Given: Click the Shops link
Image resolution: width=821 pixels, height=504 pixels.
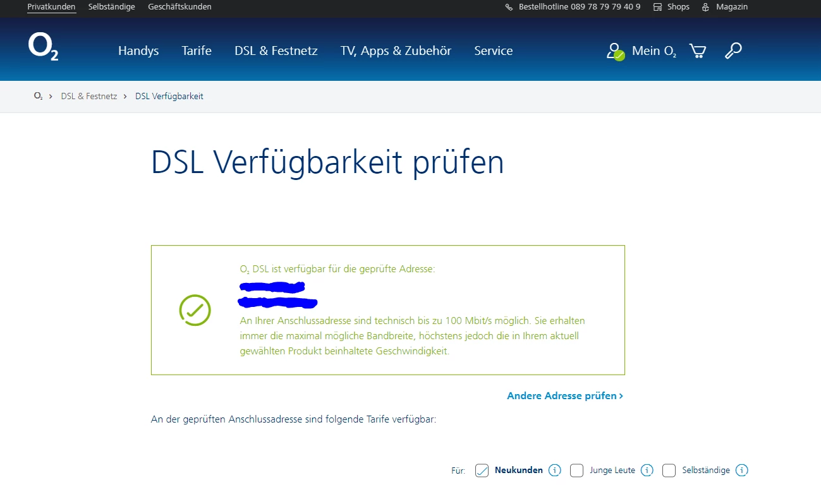Looking at the screenshot, I should [678, 7].
